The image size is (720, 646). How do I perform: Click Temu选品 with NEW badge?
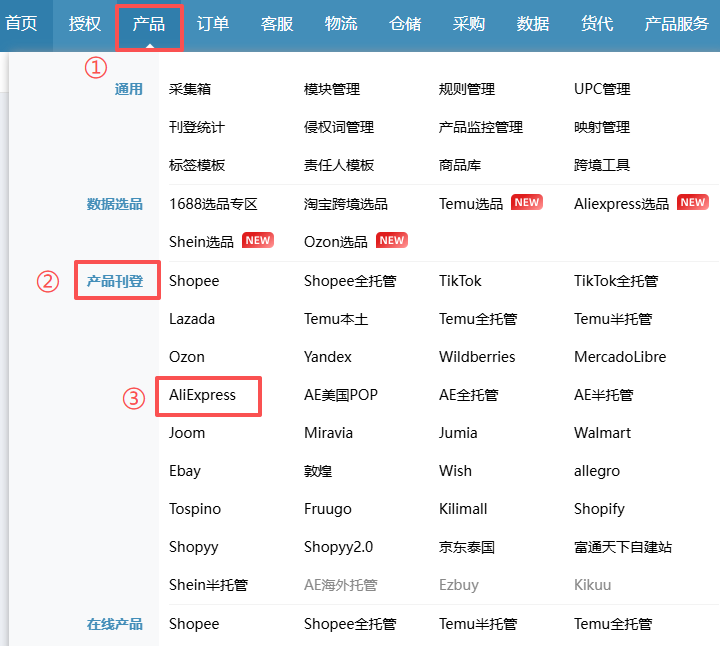pyautogui.click(x=471, y=203)
